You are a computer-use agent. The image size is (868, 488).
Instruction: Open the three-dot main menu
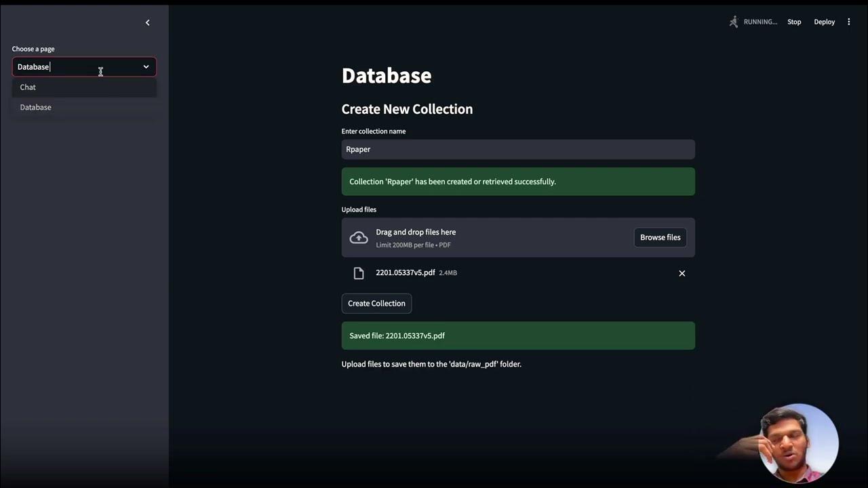[848, 22]
